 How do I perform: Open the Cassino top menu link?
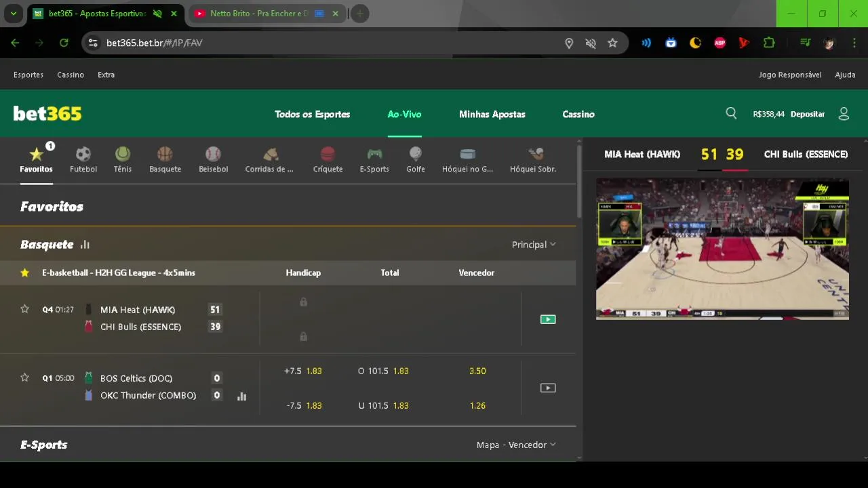pos(71,75)
